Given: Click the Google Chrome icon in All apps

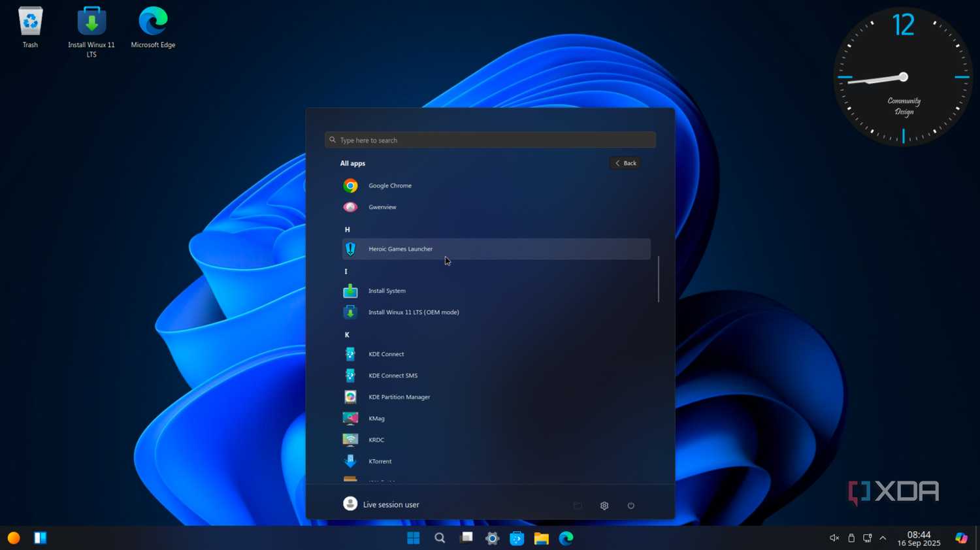Looking at the screenshot, I should (x=350, y=186).
